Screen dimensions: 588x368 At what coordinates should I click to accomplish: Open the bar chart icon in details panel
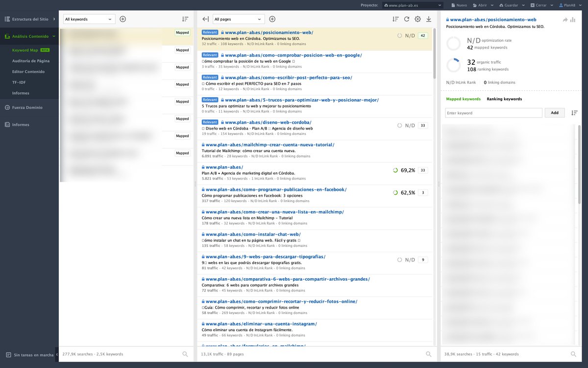[573, 20]
